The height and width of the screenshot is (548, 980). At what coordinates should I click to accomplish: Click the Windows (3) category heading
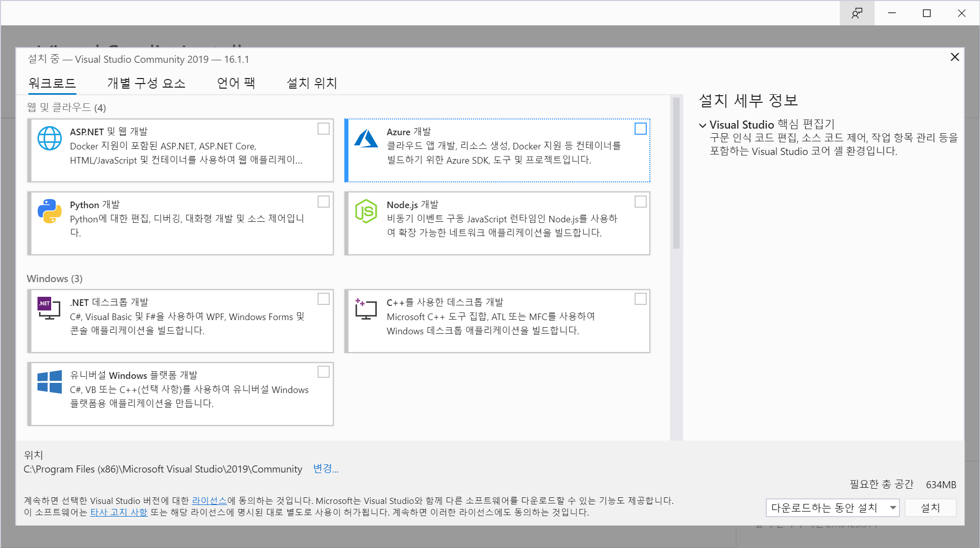click(55, 279)
